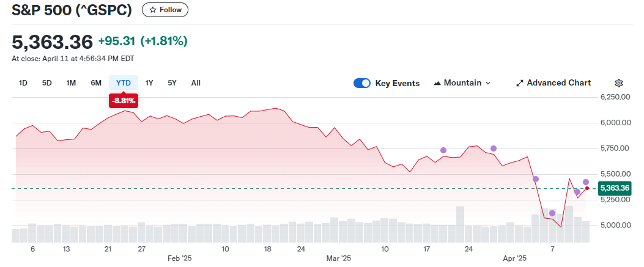Screen dimensions: 644x267
Task: Select the 5Y time range tab
Action: coord(172,83)
